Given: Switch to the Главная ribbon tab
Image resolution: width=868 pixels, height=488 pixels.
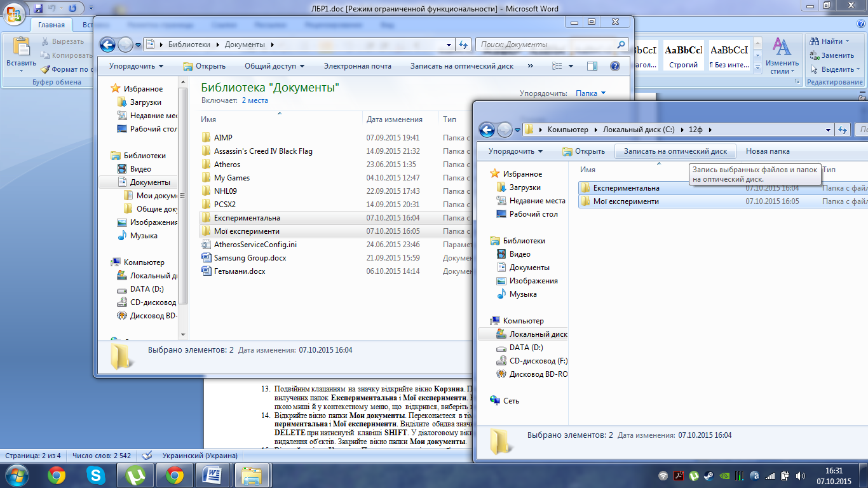Looking at the screenshot, I should [x=51, y=25].
